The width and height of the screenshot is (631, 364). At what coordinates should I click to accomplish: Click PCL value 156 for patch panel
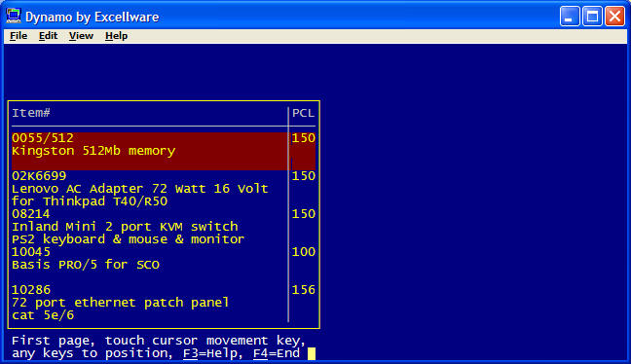click(304, 290)
